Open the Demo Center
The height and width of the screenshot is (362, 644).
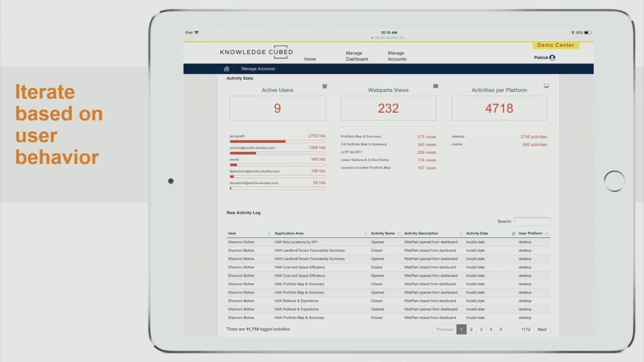(555, 45)
